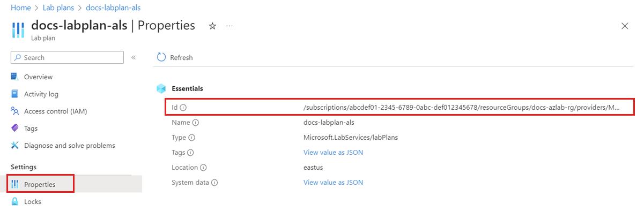Click Tags View value as JSON link

[333, 153]
